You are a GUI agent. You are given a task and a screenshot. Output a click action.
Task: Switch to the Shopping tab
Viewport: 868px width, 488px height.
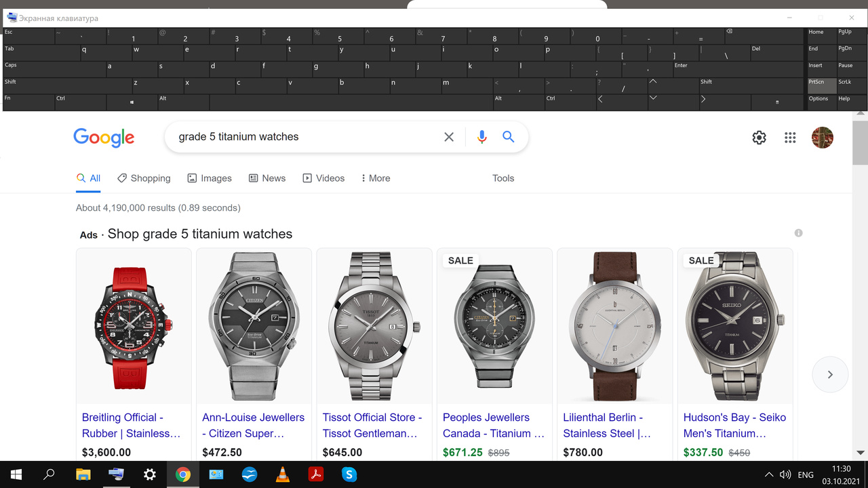pos(144,178)
